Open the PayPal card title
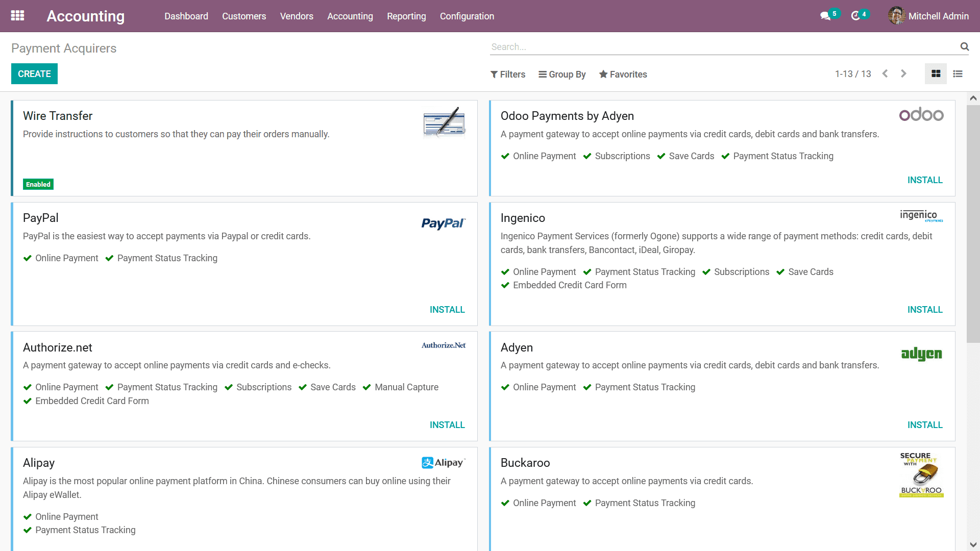Viewport: 980px width, 551px height. tap(41, 218)
